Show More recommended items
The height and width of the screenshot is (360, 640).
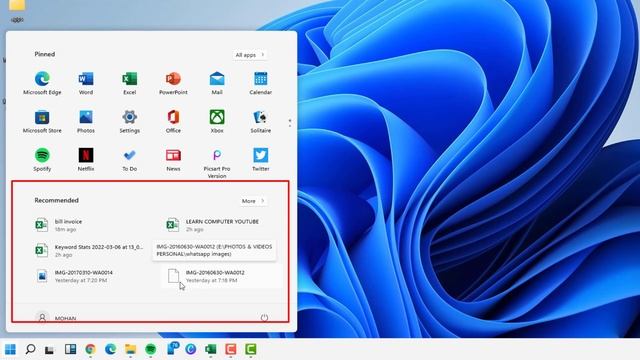click(x=253, y=201)
